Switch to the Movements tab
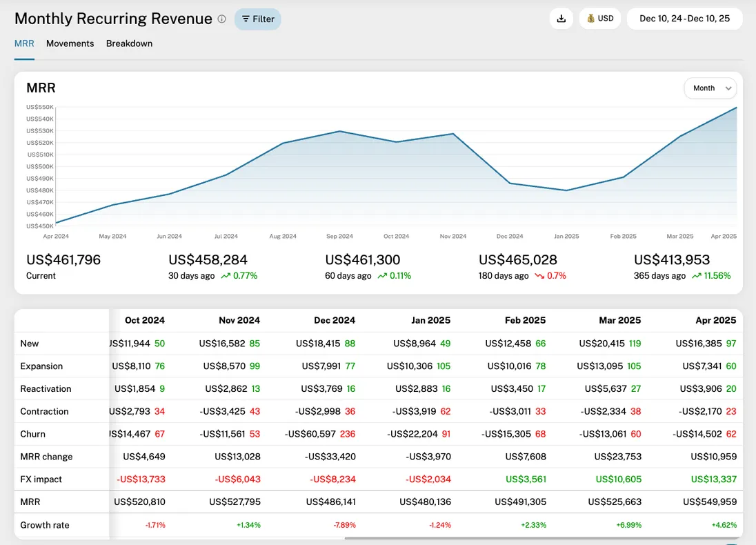Viewport: 756px width, 545px height. coord(70,43)
